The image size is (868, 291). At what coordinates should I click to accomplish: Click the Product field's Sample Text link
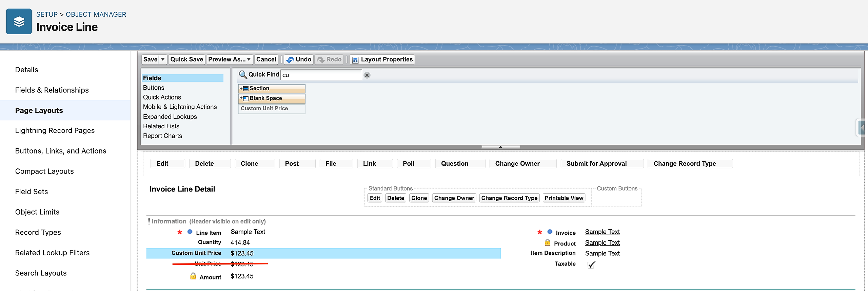click(x=602, y=243)
